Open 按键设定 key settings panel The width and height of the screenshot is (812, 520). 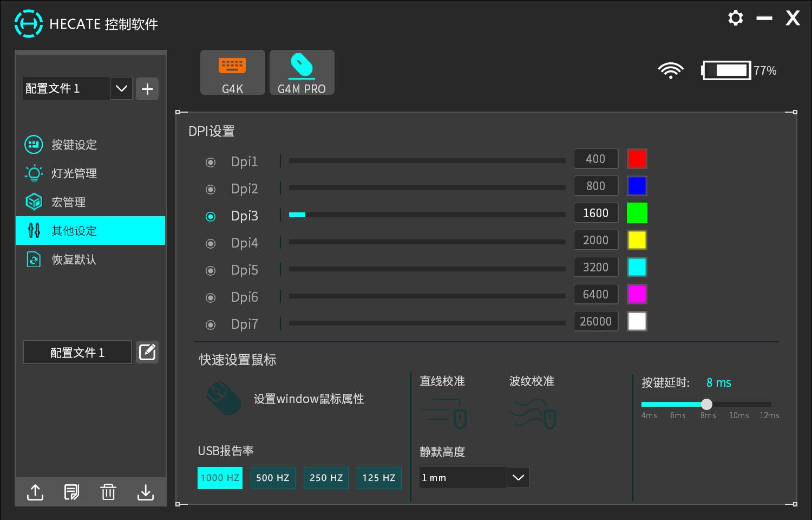74,145
